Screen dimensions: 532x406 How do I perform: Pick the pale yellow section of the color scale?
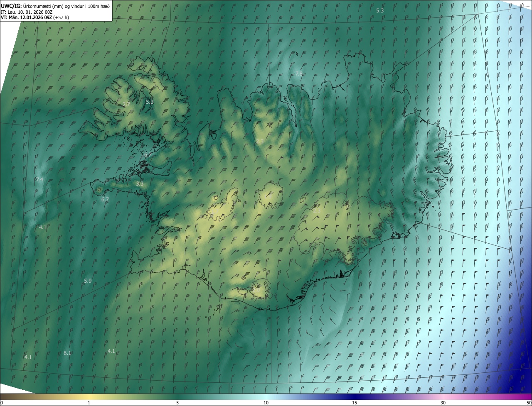tap(89, 396)
